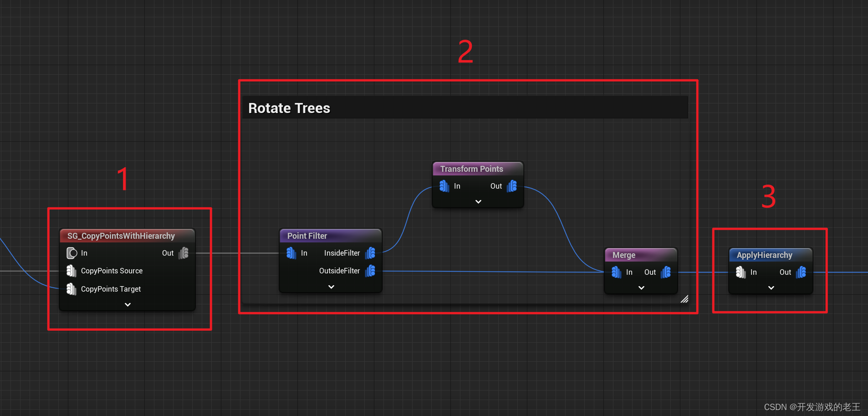
Task: Click the InsideFilter pin label
Action: tap(342, 253)
